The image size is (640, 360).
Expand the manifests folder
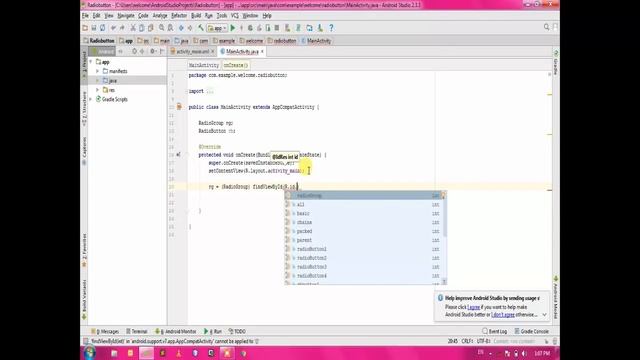click(x=98, y=71)
